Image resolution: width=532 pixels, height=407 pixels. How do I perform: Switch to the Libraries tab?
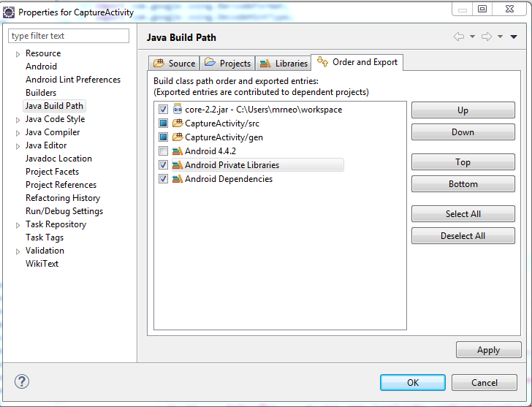pos(284,63)
